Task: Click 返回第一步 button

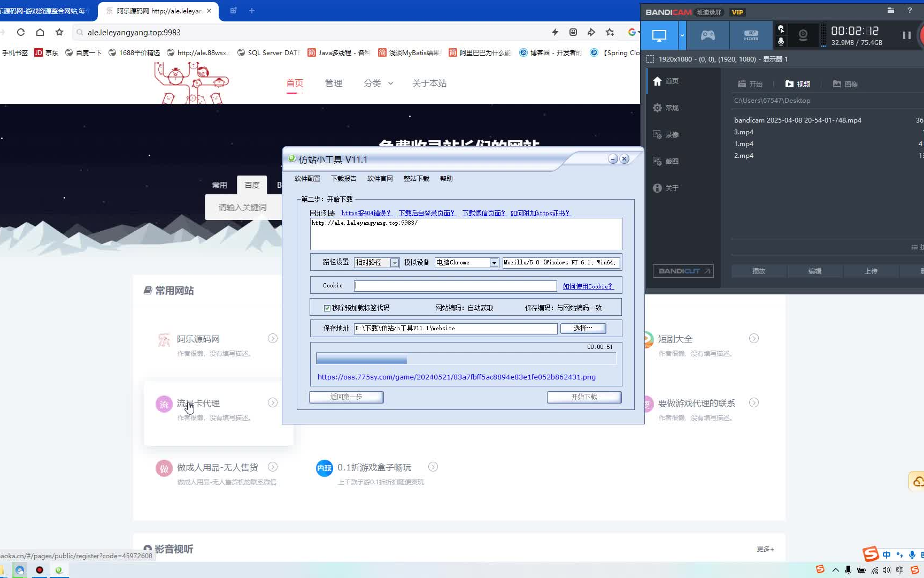Action: pos(346,397)
